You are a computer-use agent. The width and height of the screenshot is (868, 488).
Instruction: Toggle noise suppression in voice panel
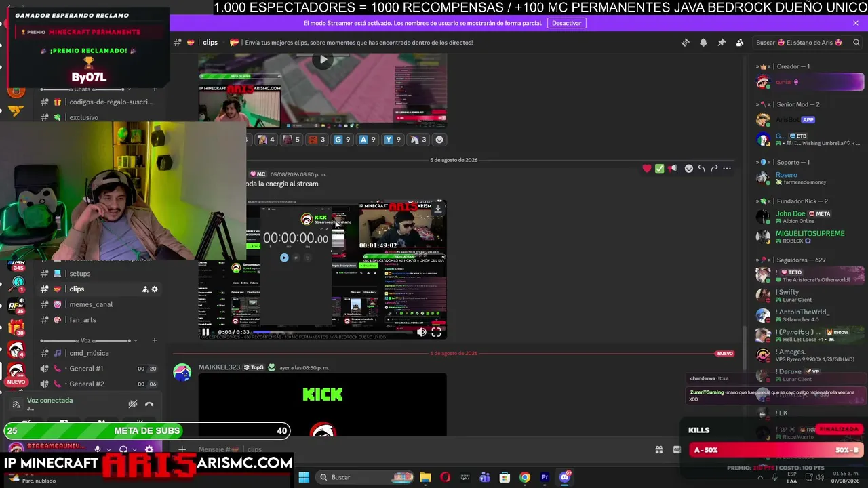[x=133, y=404]
